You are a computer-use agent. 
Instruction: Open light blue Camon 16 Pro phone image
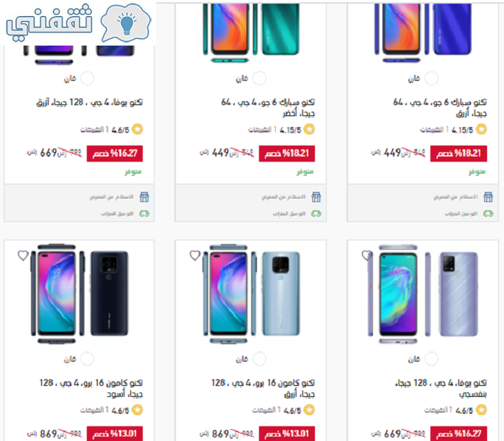coord(252,294)
